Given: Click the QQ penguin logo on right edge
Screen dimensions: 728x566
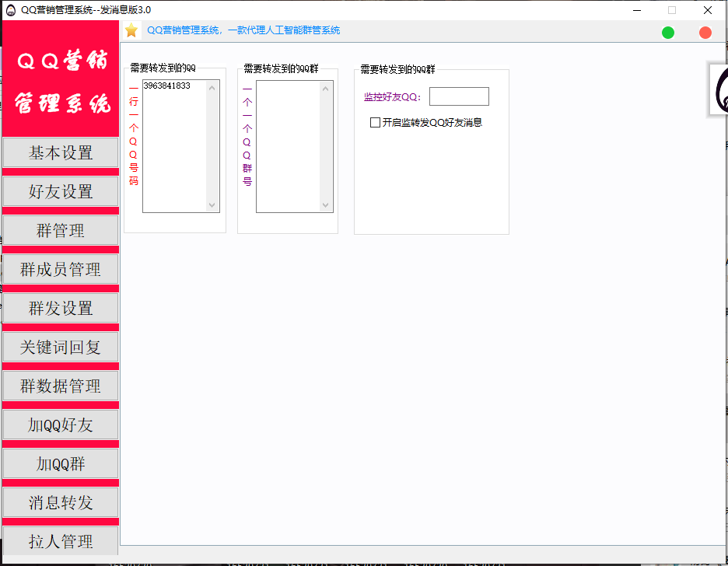Looking at the screenshot, I should pos(719,89).
